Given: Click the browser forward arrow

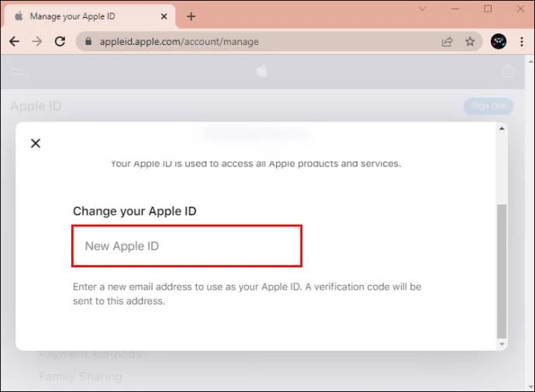Looking at the screenshot, I should pyautogui.click(x=37, y=42).
